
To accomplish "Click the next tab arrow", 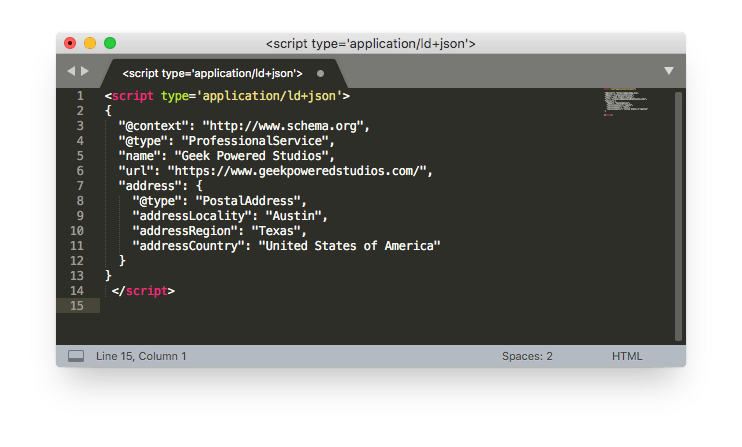I will point(85,71).
